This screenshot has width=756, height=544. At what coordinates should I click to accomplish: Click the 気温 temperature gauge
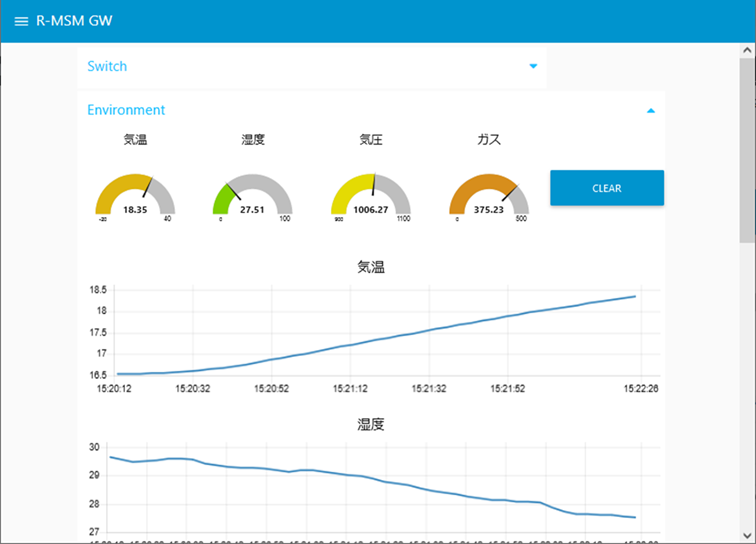click(x=135, y=193)
